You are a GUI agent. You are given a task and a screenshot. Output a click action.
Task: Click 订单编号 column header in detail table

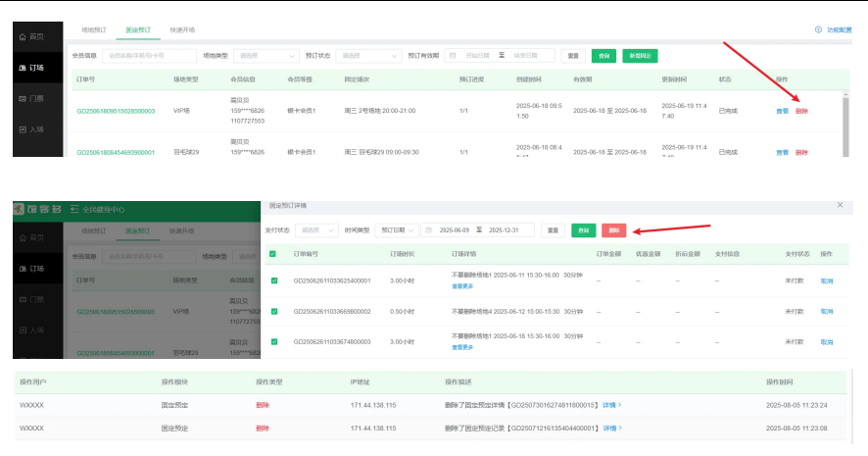point(306,254)
